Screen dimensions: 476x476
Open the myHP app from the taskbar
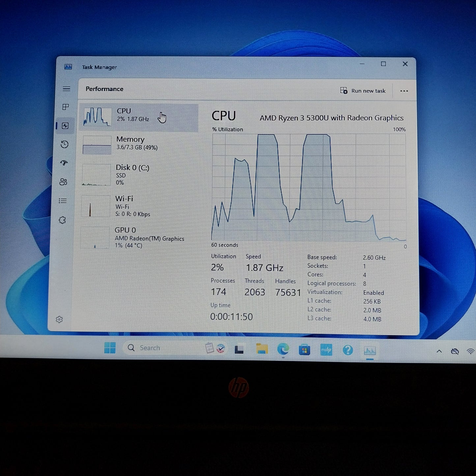326,350
